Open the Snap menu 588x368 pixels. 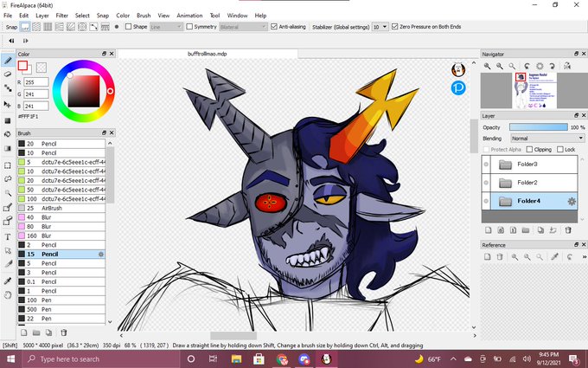(x=102, y=16)
